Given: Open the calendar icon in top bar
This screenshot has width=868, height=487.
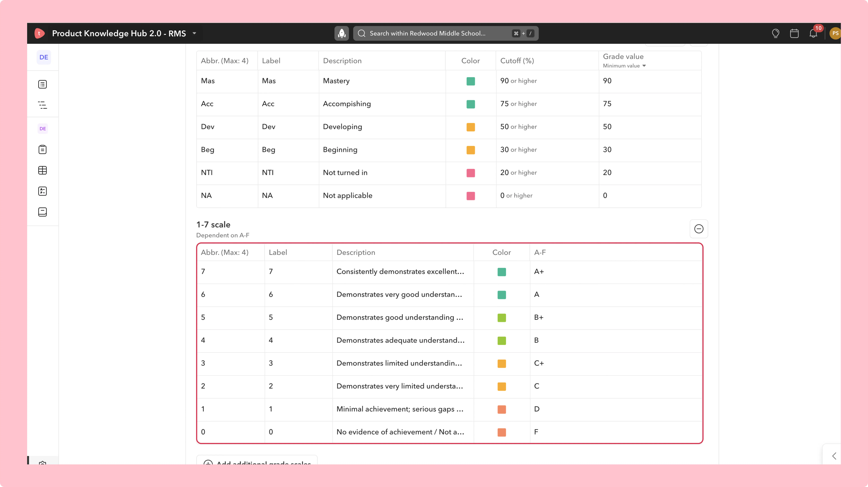Looking at the screenshot, I should (x=794, y=33).
